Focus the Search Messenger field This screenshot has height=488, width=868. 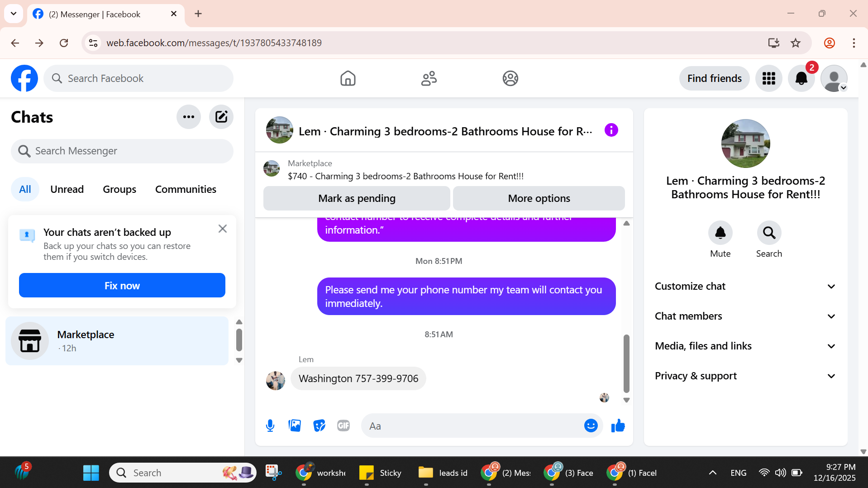pos(122,151)
